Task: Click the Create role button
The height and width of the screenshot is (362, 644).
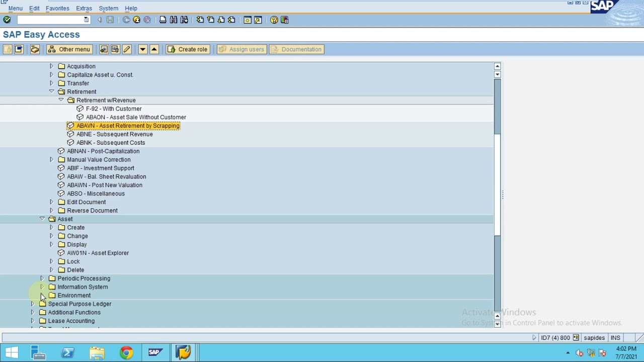Action: [x=187, y=49]
